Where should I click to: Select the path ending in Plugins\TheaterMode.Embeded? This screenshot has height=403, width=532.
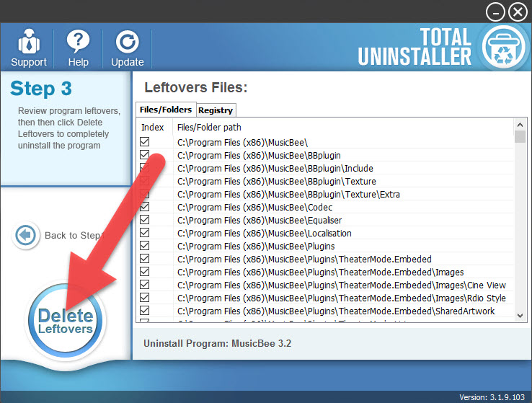coord(304,259)
